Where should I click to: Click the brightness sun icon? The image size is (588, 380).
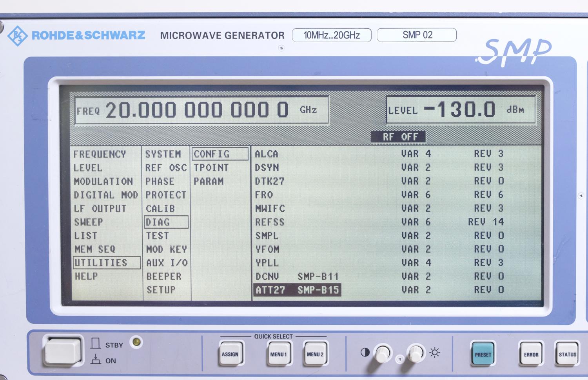[x=434, y=352]
